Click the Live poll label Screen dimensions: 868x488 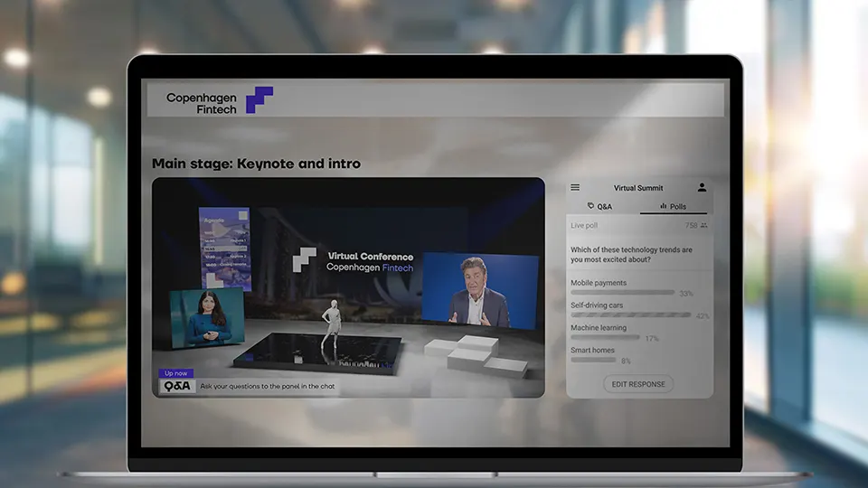pyautogui.click(x=584, y=225)
